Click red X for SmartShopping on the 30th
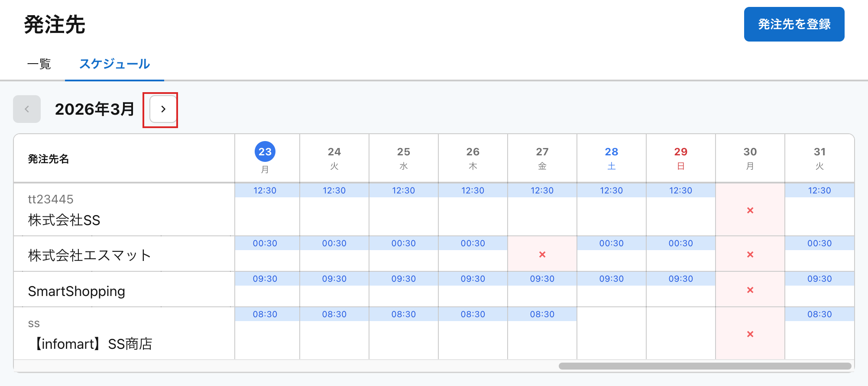 coord(750,290)
